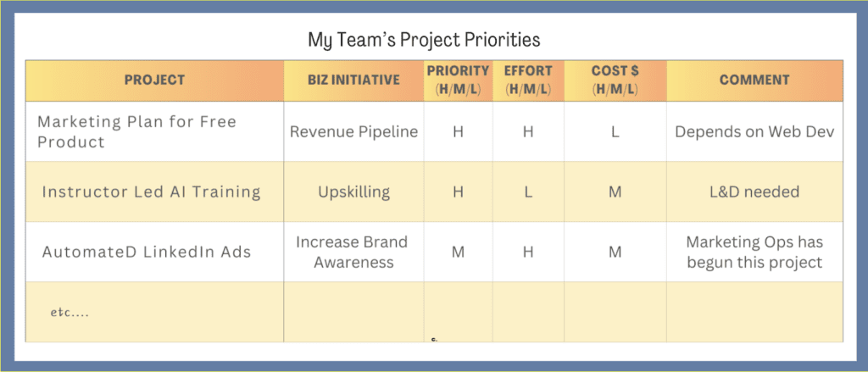
Task: Click the "Increase Brand Awareness" cell
Action: (x=353, y=252)
